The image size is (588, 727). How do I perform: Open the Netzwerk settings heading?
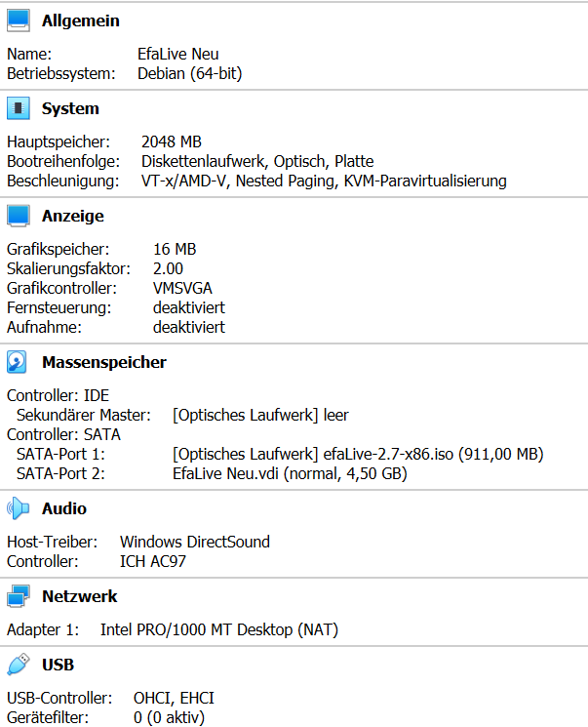pyautogui.click(x=79, y=596)
